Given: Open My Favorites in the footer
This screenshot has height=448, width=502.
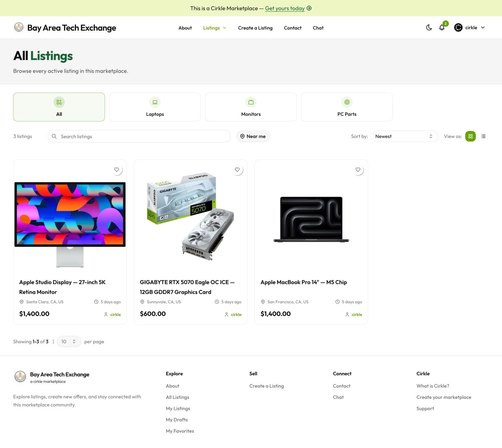Looking at the screenshot, I should pos(180,431).
